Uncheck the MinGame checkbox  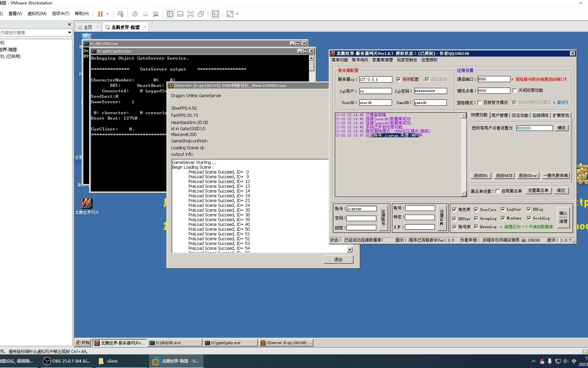(x=503, y=218)
